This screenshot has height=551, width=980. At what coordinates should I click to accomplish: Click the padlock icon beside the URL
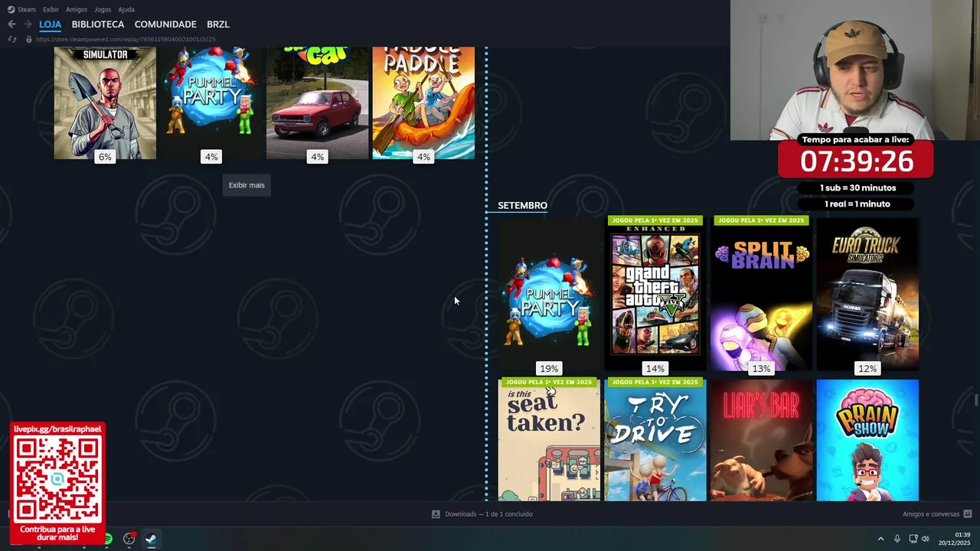[x=29, y=39]
